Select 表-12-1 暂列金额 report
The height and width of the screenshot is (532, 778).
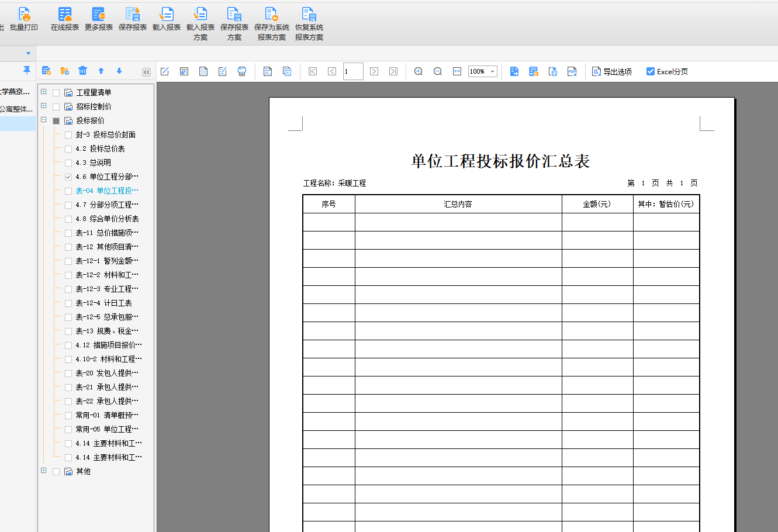[107, 261]
